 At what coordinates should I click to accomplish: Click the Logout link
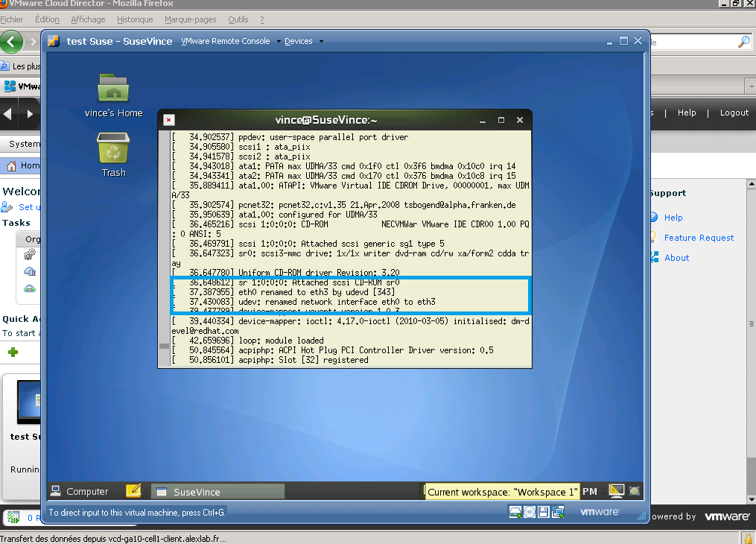[x=734, y=113]
